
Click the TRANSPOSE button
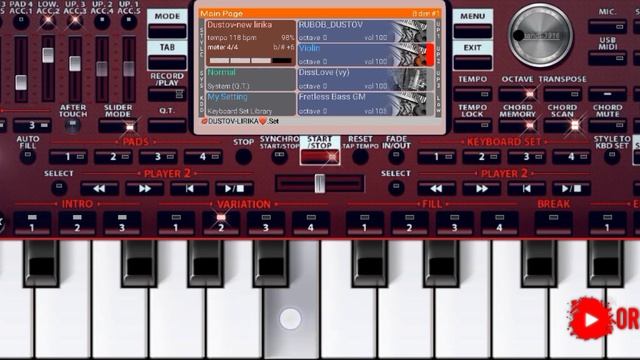tap(562, 94)
